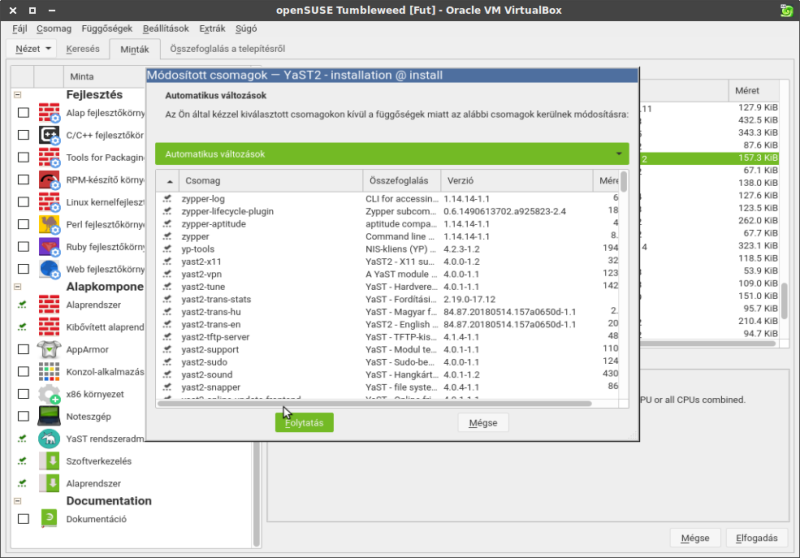
Task: Collapse the Documentation pattern group
Action: [17, 501]
